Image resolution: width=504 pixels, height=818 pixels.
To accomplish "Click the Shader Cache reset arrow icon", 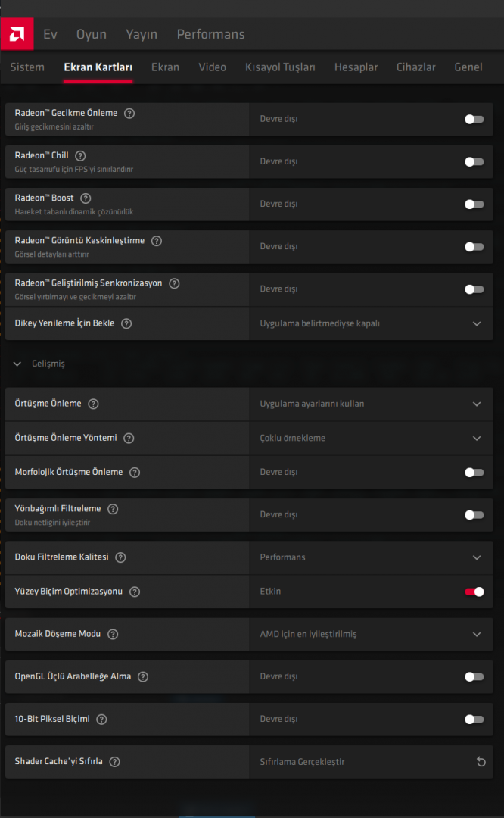I will 481,761.
